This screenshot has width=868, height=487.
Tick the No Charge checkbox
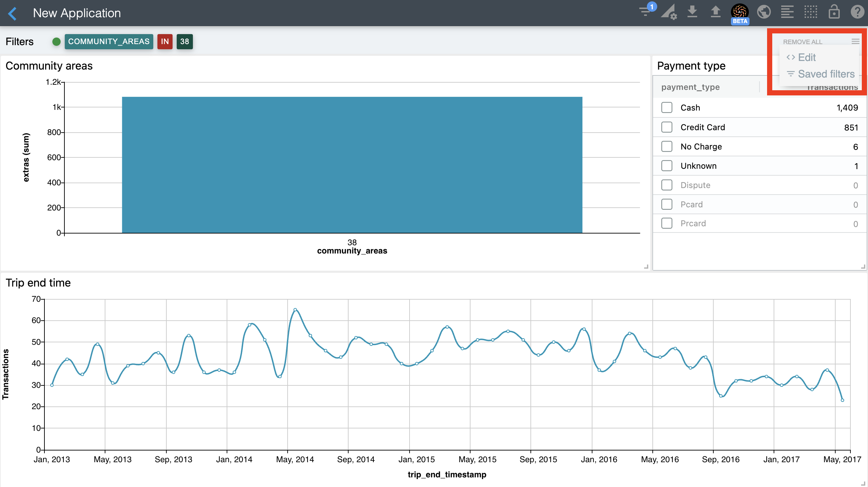point(667,146)
